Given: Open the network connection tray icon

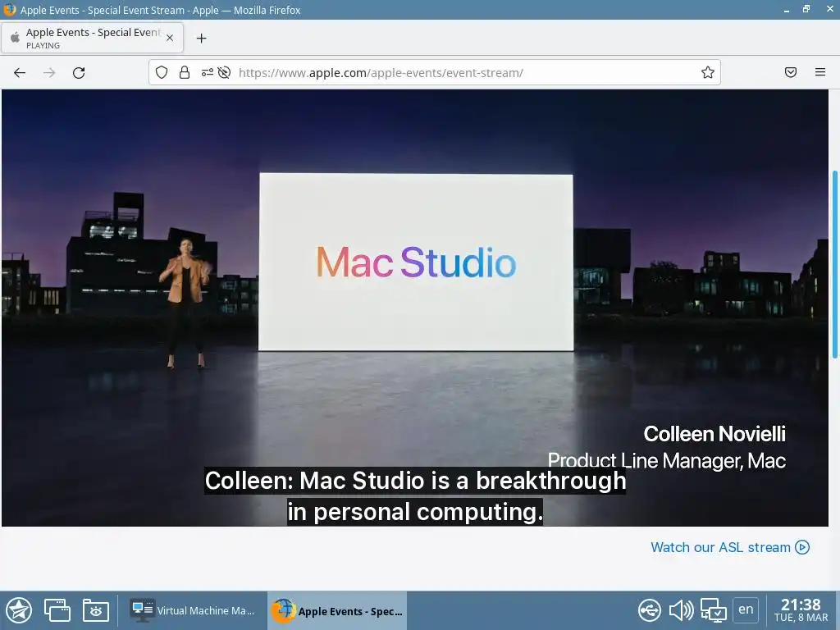Looking at the screenshot, I should click(x=714, y=610).
